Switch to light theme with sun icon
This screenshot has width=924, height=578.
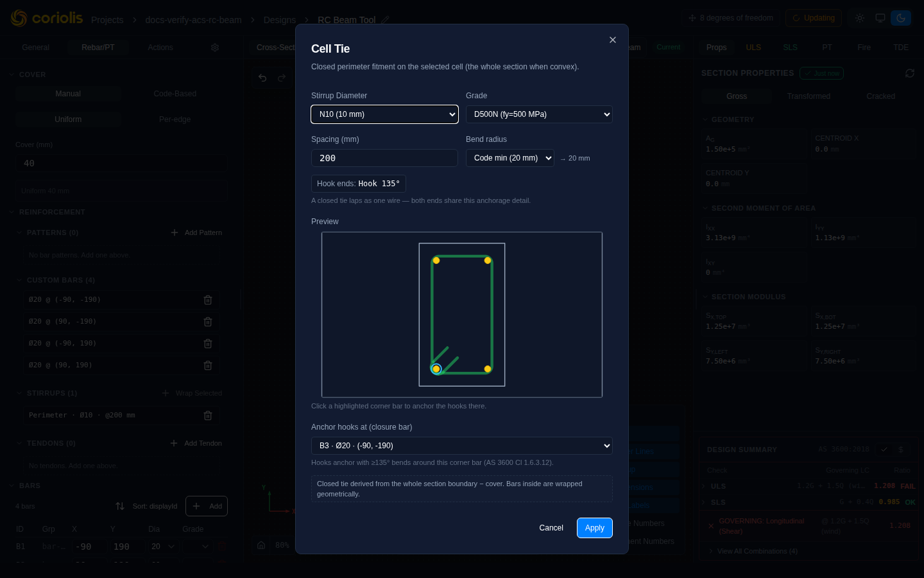[x=860, y=18]
